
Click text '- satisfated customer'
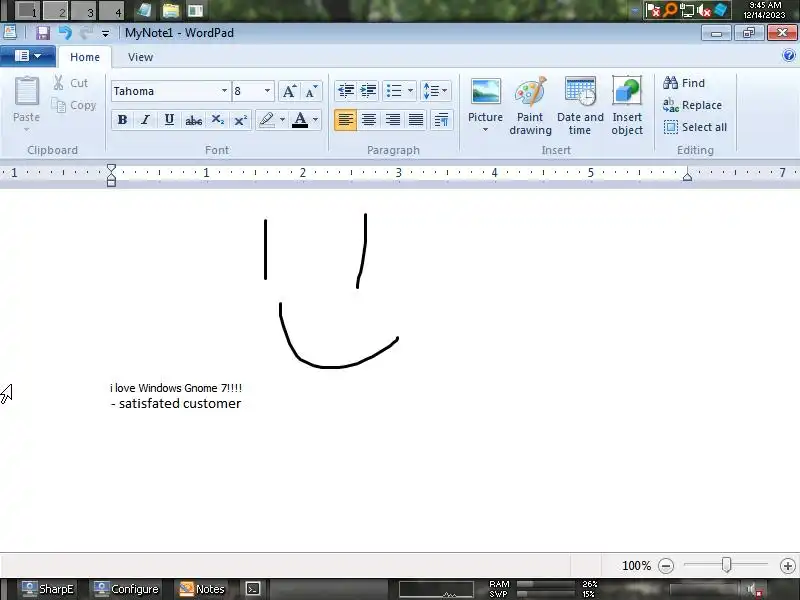(x=176, y=404)
